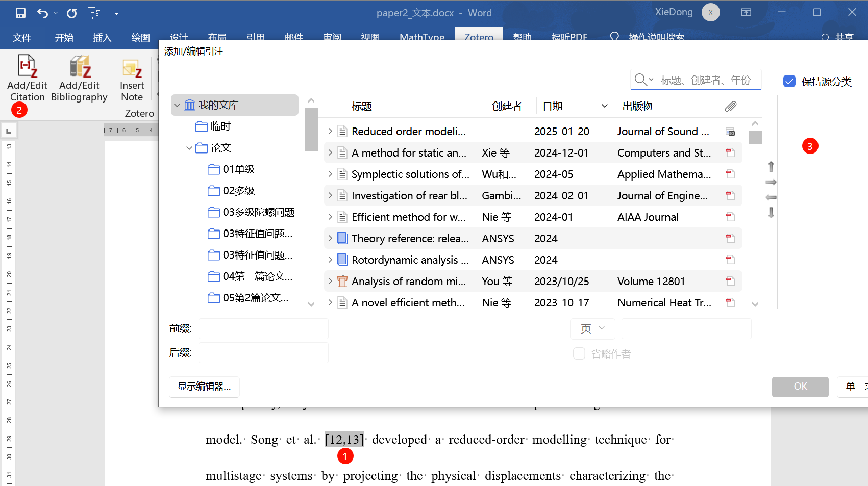Screen dimensions: 868x486
Task: Select the 02多级 folder
Action: pos(232,191)
